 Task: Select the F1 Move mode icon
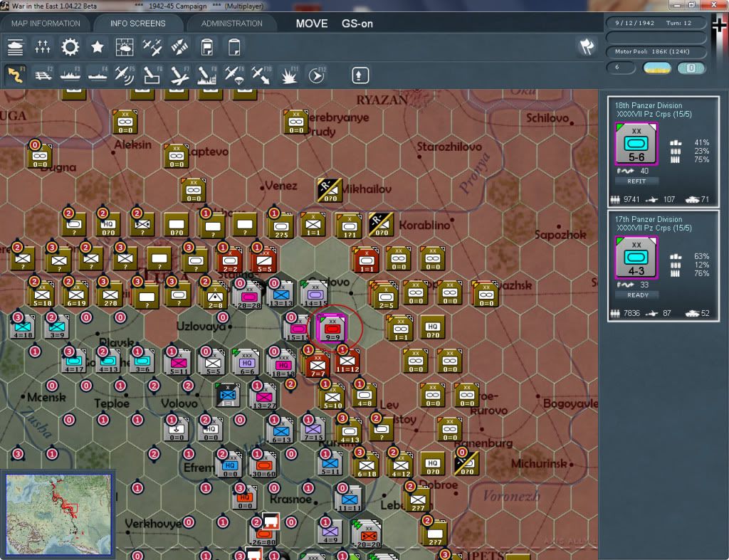click(16, 75)
